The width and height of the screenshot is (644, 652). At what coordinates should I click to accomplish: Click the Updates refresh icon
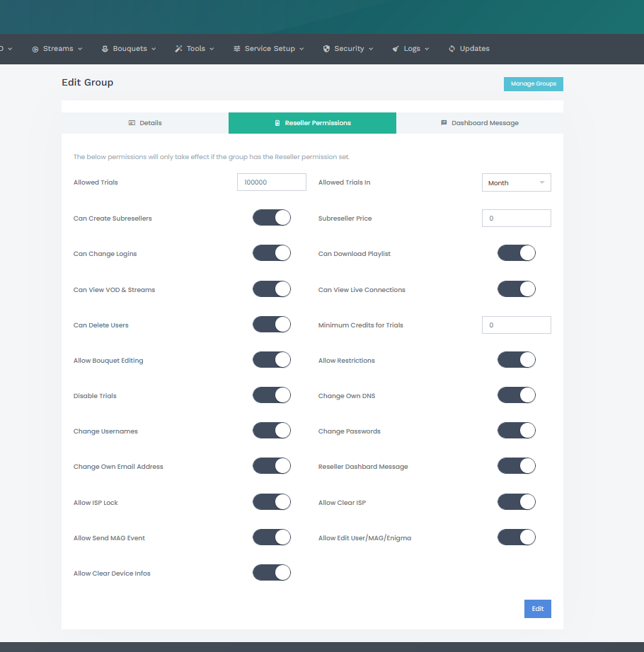coord(452,49)
